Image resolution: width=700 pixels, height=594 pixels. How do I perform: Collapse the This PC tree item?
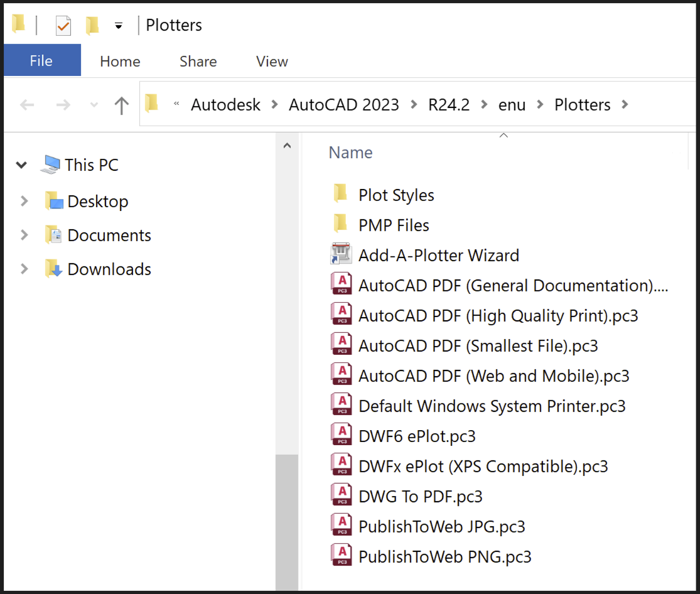(x=21, y=165)
